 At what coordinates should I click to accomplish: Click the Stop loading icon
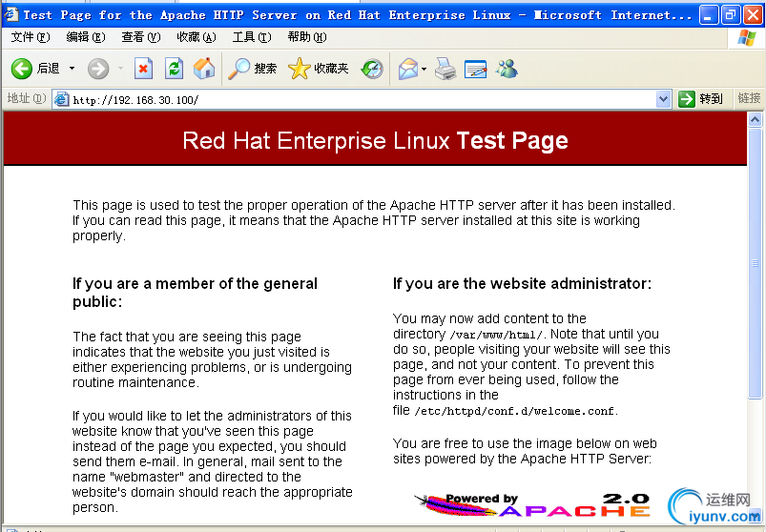point(143,69)
